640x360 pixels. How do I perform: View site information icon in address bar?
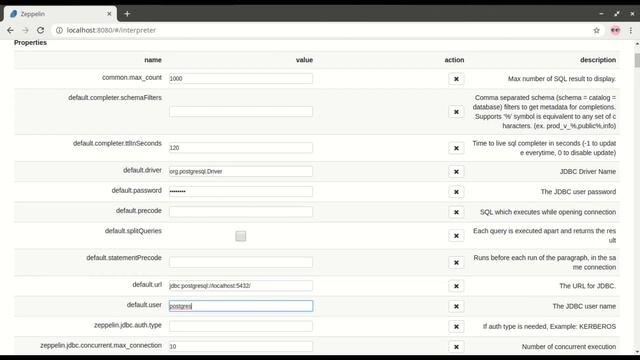59,30
